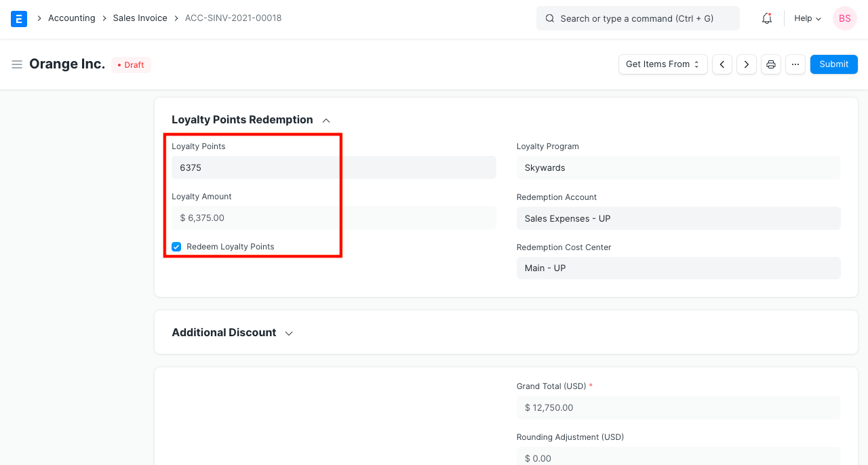
Task: Click the ERPNext home logo icon
Action: point(19,18)
